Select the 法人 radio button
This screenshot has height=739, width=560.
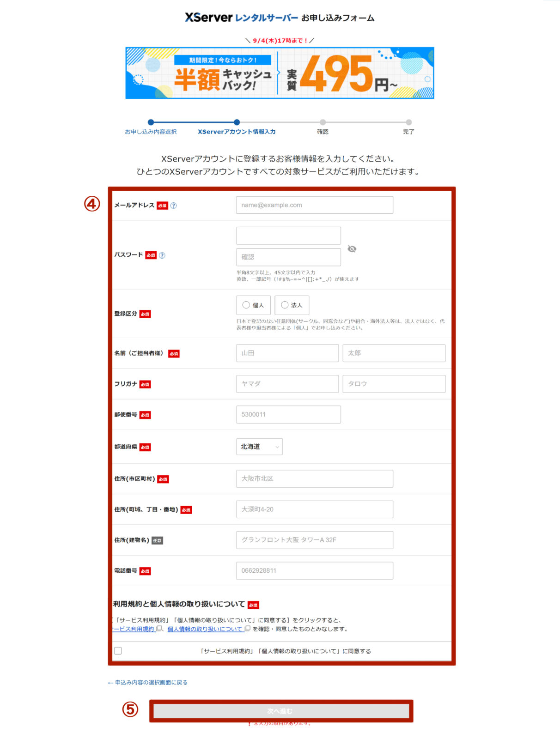point(285,305)
